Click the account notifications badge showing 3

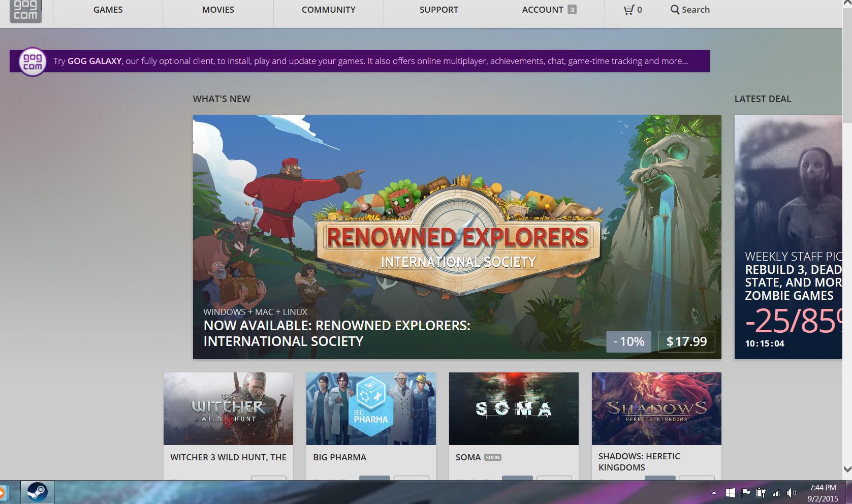pos(572,10)
